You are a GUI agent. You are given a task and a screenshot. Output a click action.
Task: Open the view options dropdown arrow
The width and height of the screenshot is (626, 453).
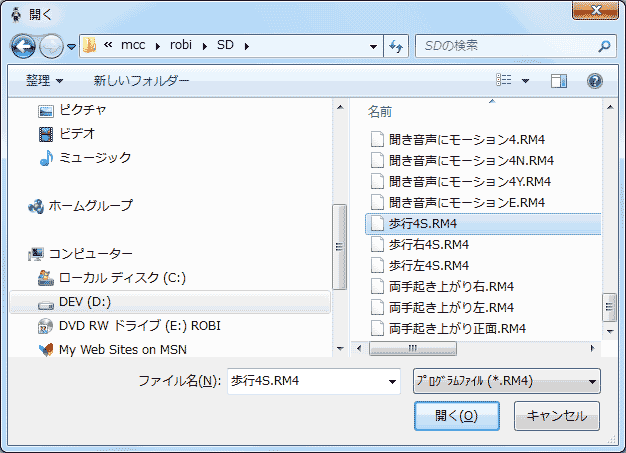(x=525, y=81)
